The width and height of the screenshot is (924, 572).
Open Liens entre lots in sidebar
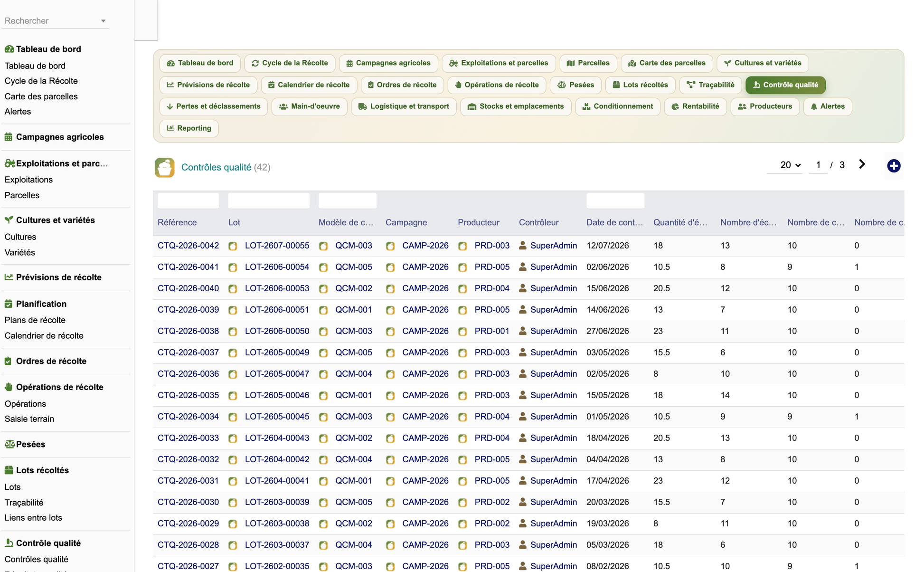(x=33, y=518)
